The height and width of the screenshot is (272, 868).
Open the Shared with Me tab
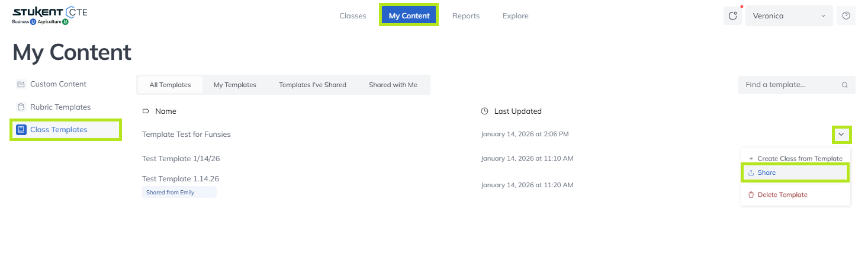[393, 85]
